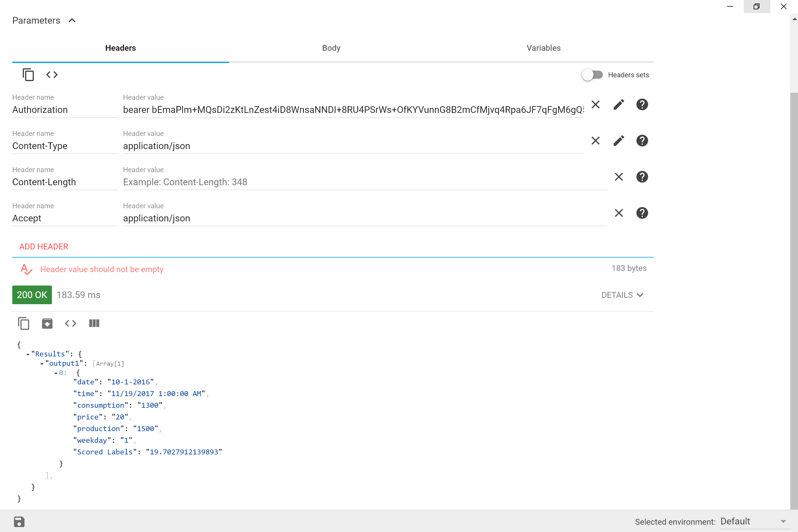The height and width of the screenshot is (532, 798).
Task: Save response to file icon
Action: 47,323
